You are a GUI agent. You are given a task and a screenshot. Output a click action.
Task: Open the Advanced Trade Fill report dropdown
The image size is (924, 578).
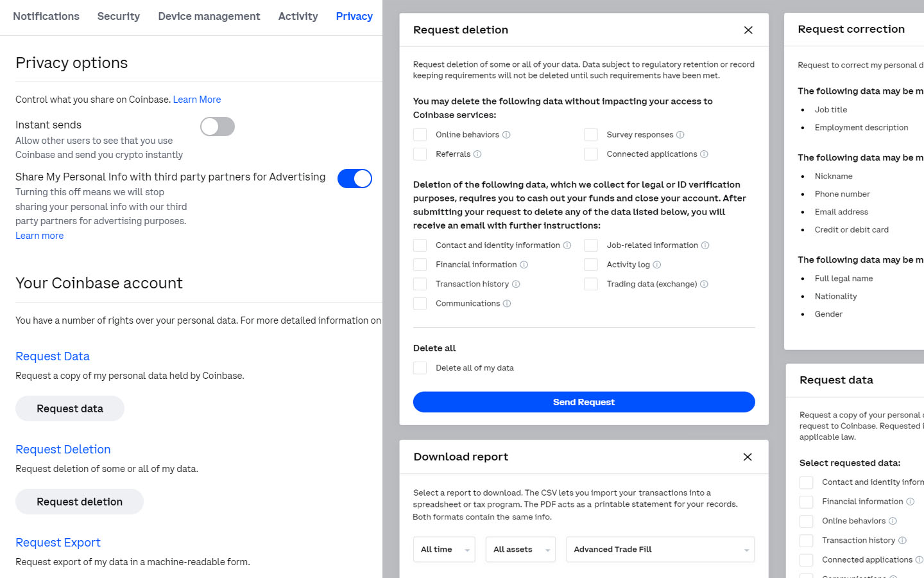[x=660, y=550]
